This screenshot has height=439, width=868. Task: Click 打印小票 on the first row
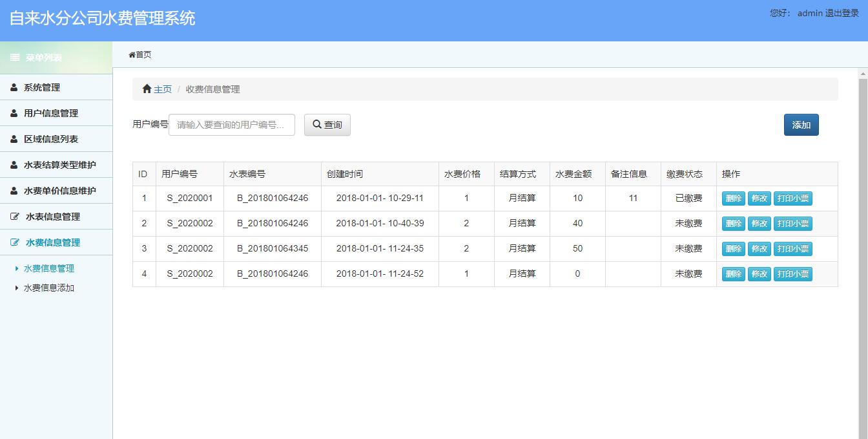[x=793, y=198]
